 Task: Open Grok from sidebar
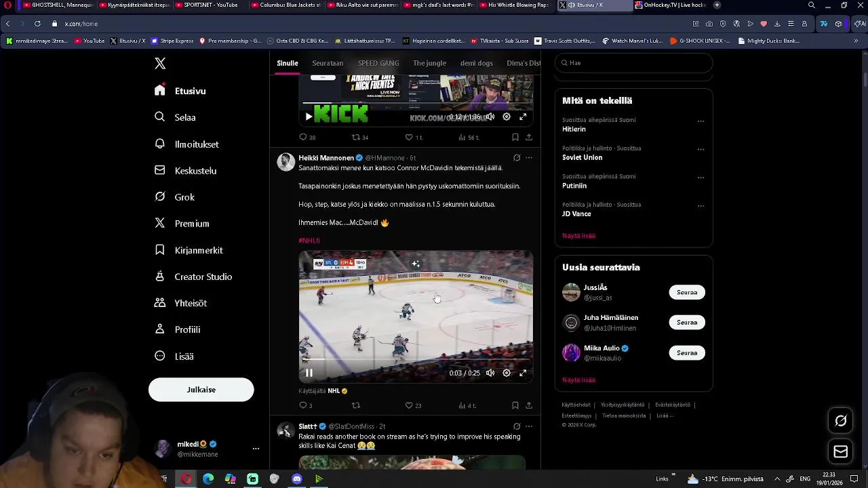(x=174, y=197)
